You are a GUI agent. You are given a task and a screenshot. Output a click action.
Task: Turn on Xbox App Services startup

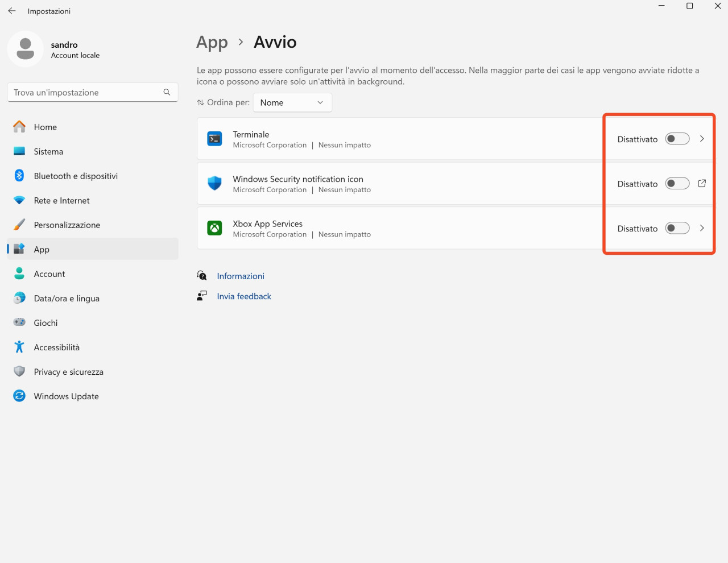[677, 228]
